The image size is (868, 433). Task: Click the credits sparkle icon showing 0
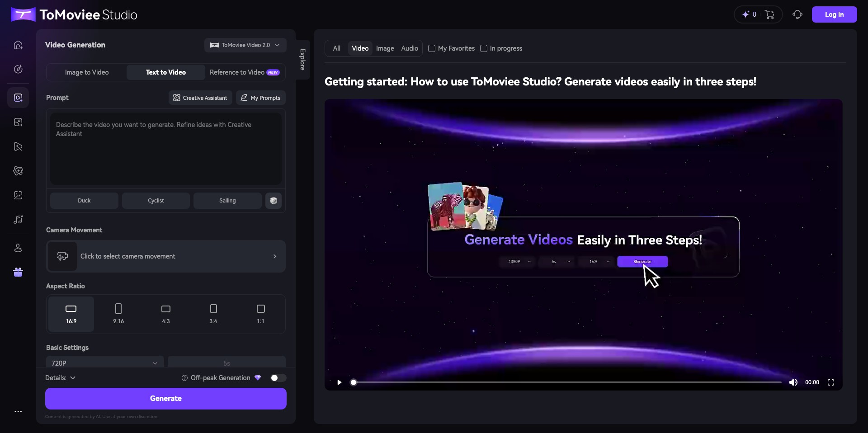(x=745, y=14)
